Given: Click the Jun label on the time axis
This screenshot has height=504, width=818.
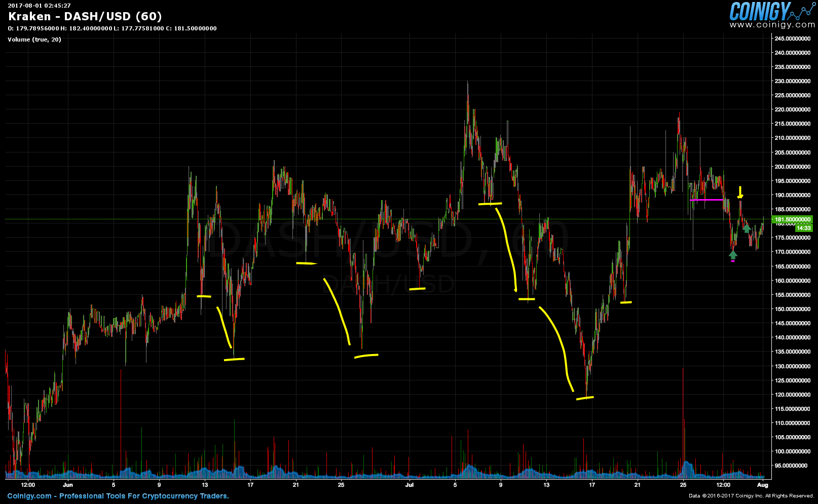Looking at the screenshot, I should coord(68,485).
